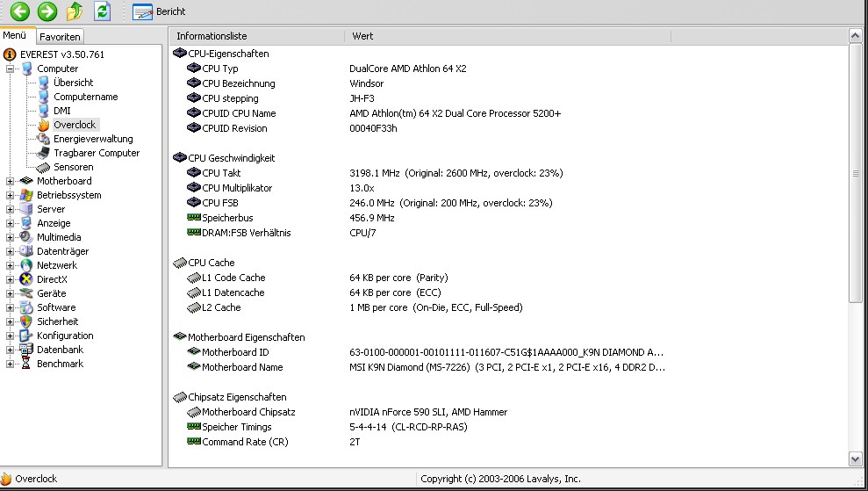This screenshot has height=491, width=868.
Task: Open the Energieverwaltung page
Action: pyautogui.click(x=93, y=139)
